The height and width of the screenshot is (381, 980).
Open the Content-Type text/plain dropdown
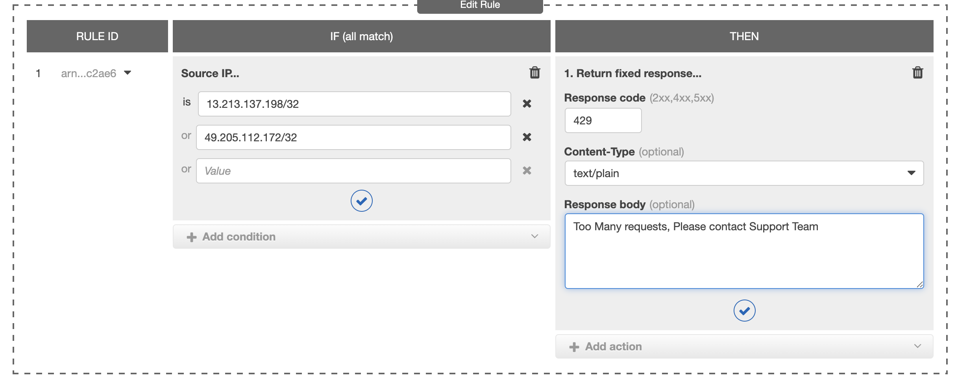point(744,173)
